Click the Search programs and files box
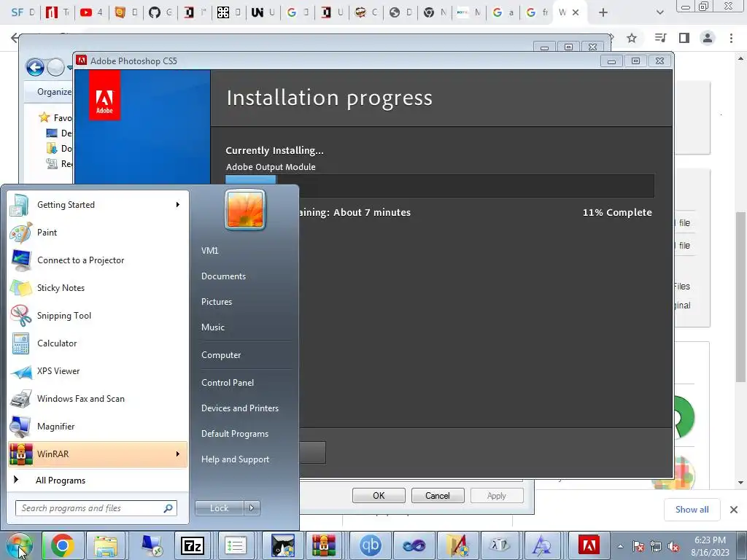The width and height of the screenshot is (747, 560). click(96, 508)
